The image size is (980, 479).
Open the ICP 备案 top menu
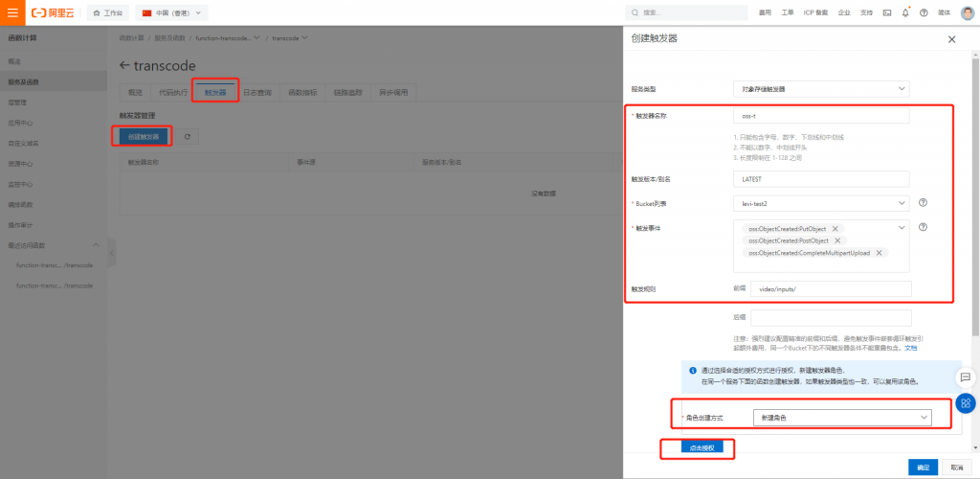pos(815,12)
